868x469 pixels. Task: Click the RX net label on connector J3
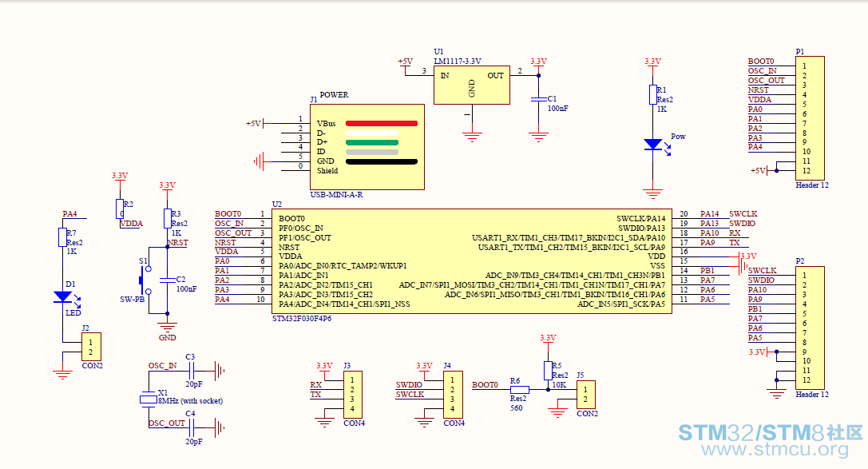tap(315, 385)
